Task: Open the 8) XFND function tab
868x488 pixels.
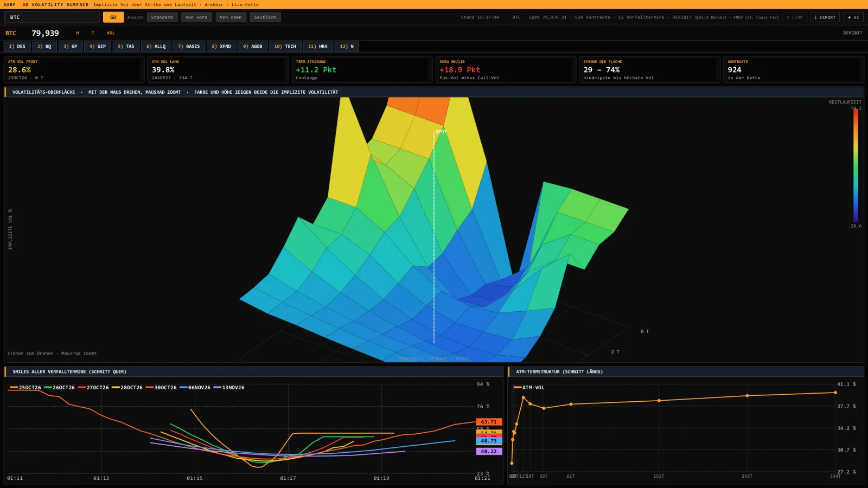Action: 221,47
